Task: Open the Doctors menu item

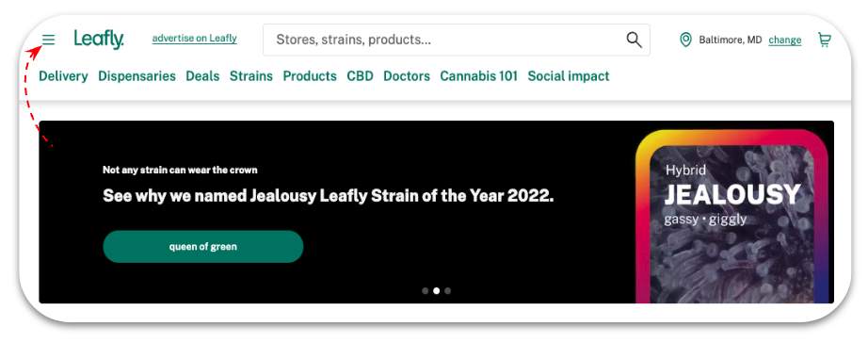Action: point(407,76)
